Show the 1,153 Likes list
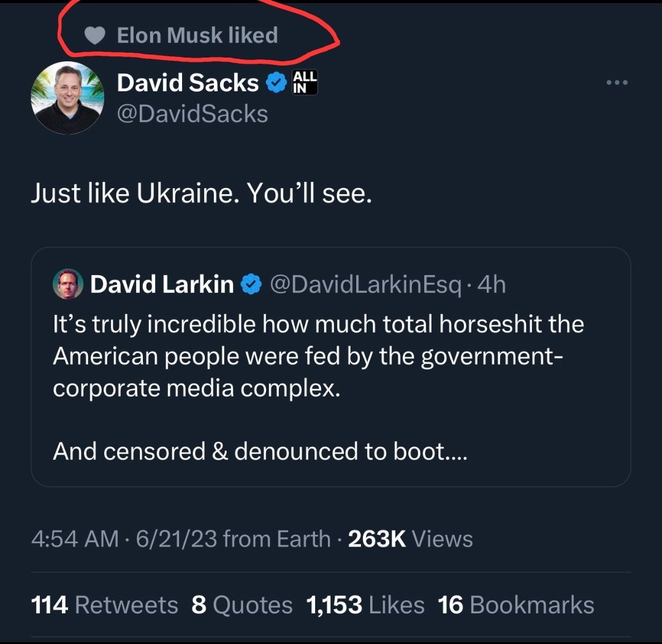662x644 pixels. click(x=365, y=605)
